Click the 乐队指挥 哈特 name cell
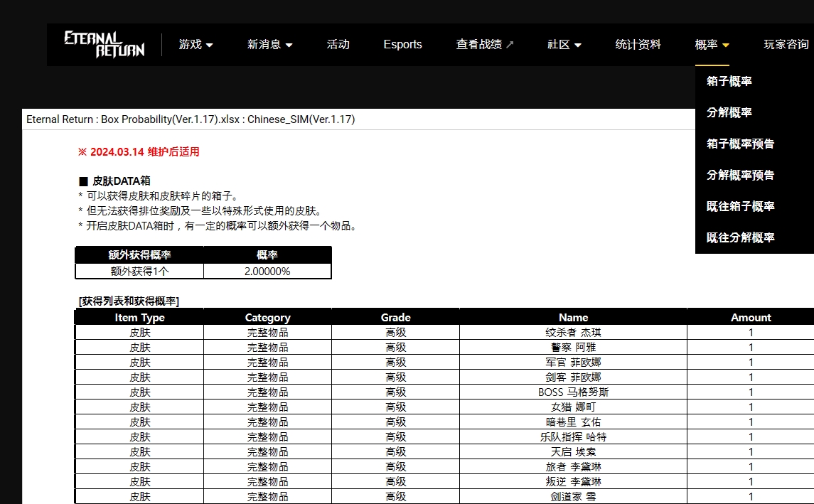814x504 pixels. coord(573,437)
